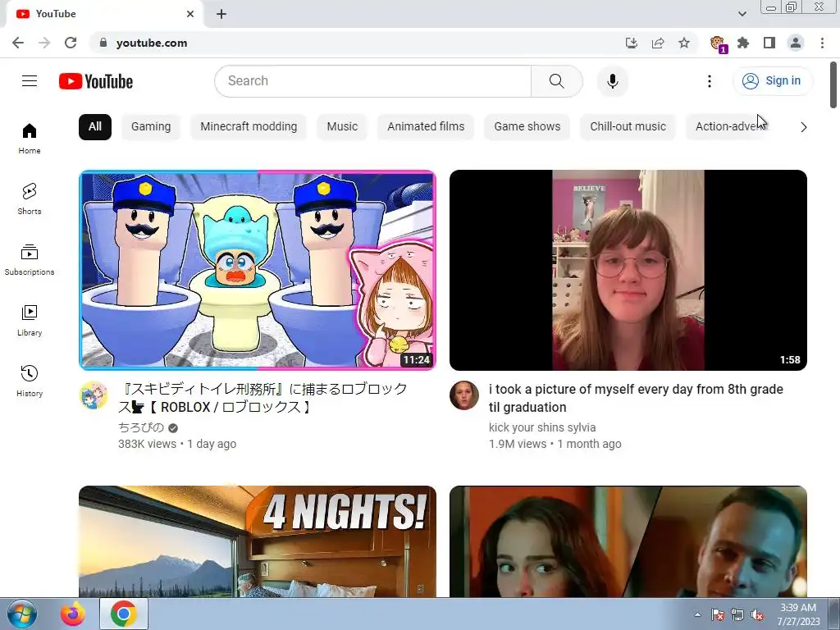Viewport: 840px width, 630px height.
Task: Open the 4 NIGHTS train video thumbnail
Action: [257, 541]
